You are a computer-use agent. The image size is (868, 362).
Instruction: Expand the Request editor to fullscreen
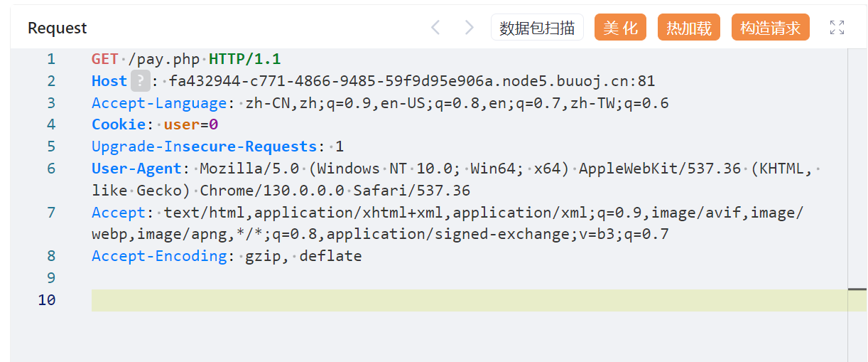click(837, 28)
